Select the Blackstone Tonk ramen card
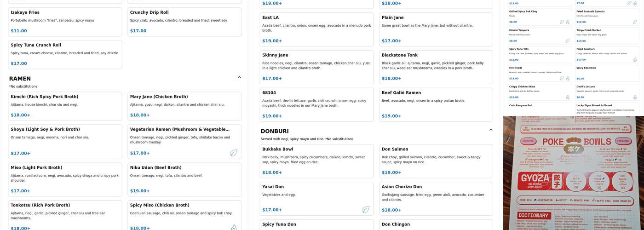644x230 pixels. click(436, 67)
